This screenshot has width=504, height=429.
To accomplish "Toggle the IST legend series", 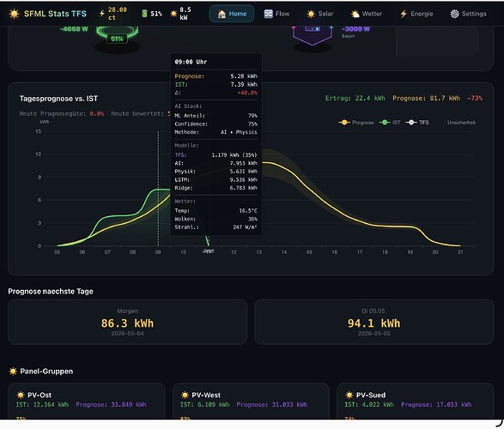I will coord(390,123).
